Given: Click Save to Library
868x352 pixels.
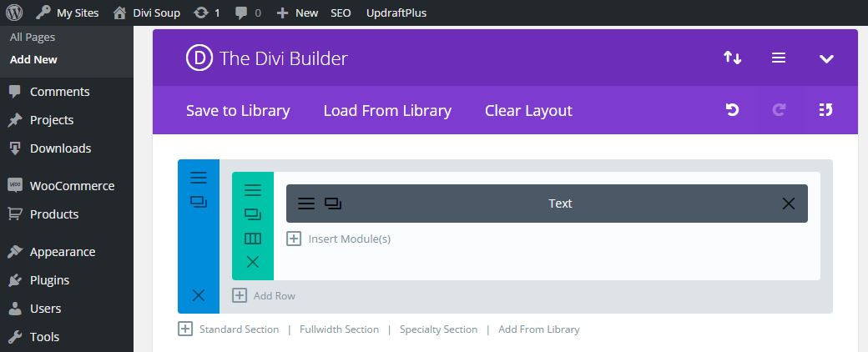Looking at the screenshot, I should click(238, 111).
